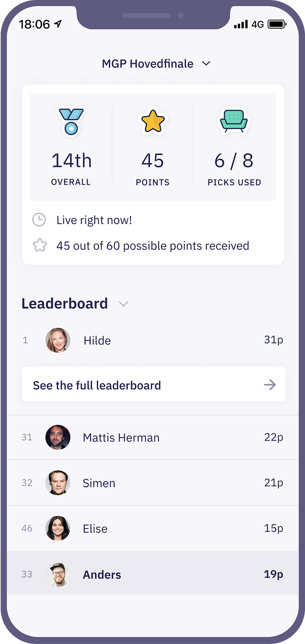This screenshot has height=644, width=305.
Task: Open Simen's profile photo
Action: [x=58, y=483]
